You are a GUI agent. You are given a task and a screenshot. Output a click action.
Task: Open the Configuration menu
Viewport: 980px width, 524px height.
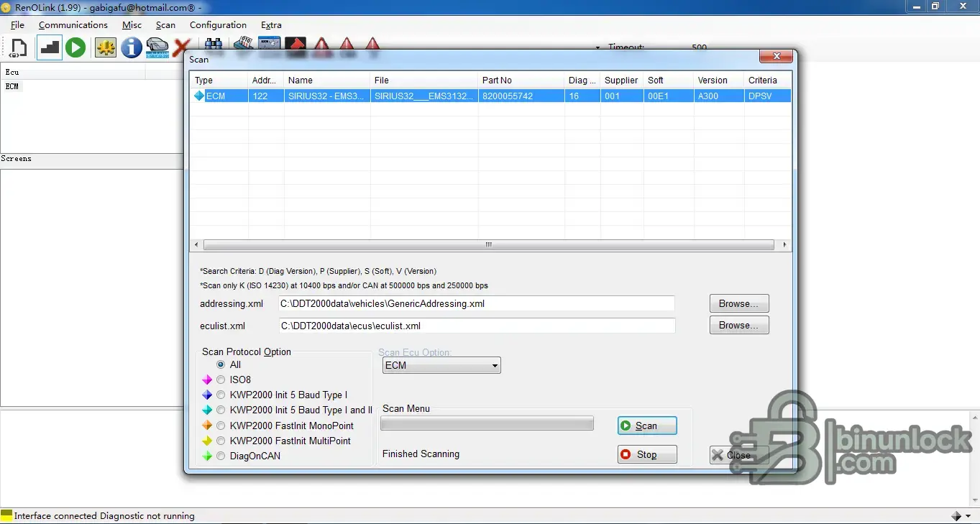[218, 24]
